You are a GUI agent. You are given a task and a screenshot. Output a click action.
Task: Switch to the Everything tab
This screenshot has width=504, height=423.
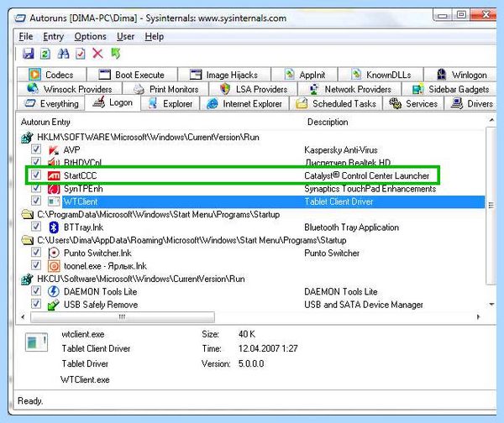click(52, 104)
